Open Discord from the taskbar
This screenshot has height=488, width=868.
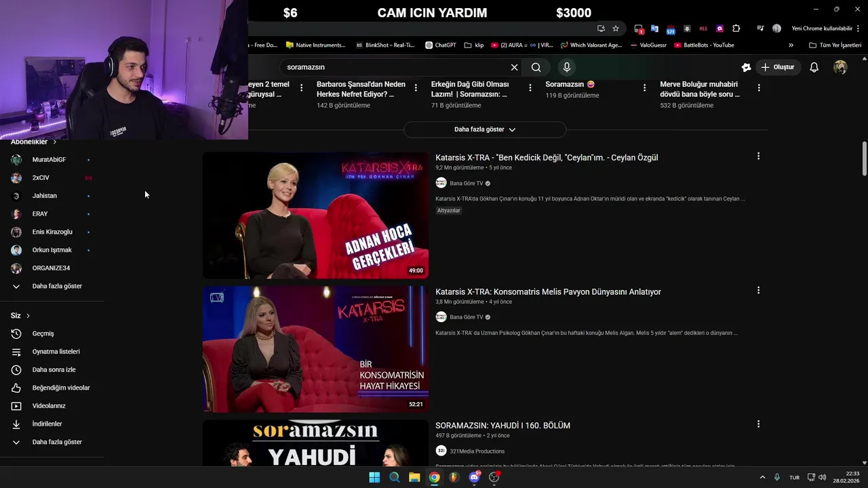[474, 477]
